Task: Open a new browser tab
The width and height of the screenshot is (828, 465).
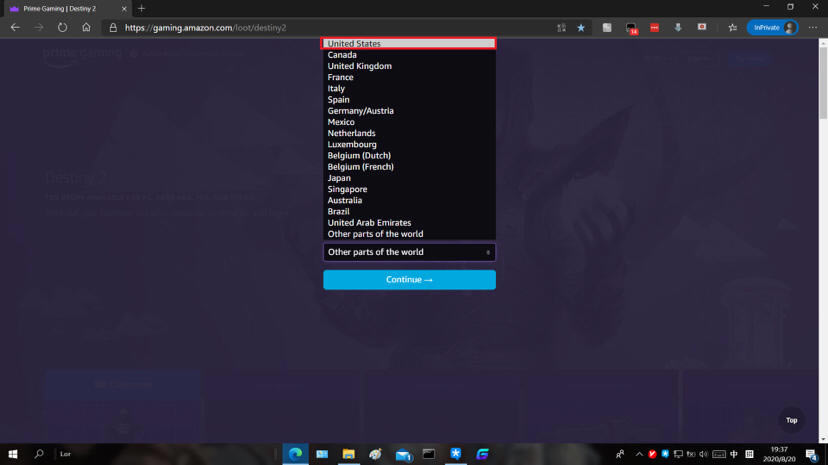Action: click(x=142, y=8)
